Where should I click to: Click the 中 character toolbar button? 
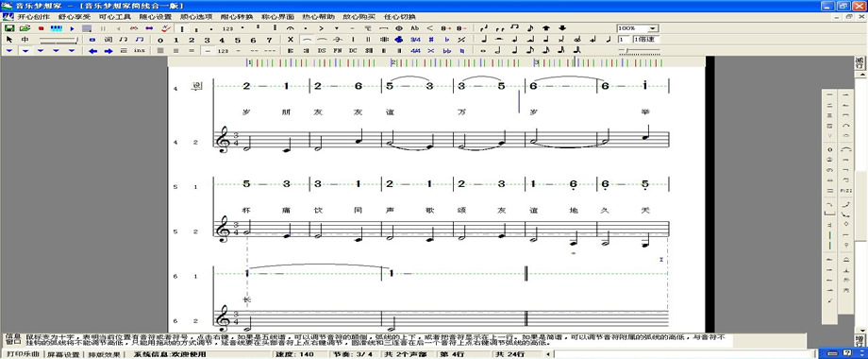(25, 40)
